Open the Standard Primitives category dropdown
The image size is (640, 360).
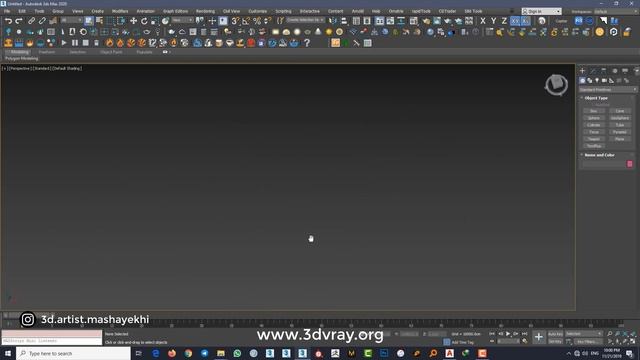608,89
